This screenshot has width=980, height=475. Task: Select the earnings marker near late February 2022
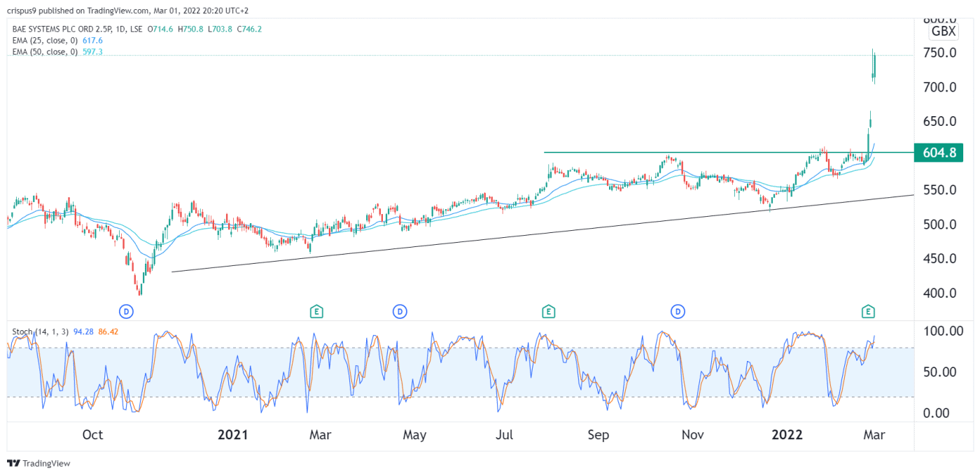[868, 310]
